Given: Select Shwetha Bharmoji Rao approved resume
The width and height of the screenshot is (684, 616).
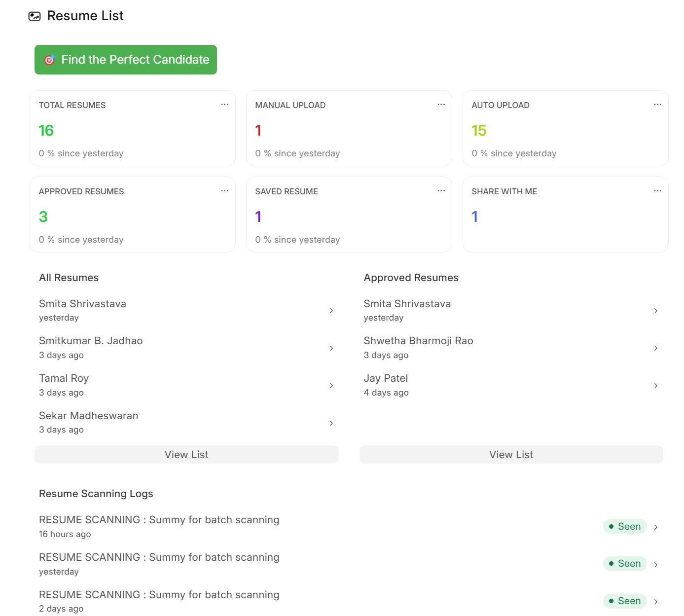Looking at the screenshot, I should point(511,348).
